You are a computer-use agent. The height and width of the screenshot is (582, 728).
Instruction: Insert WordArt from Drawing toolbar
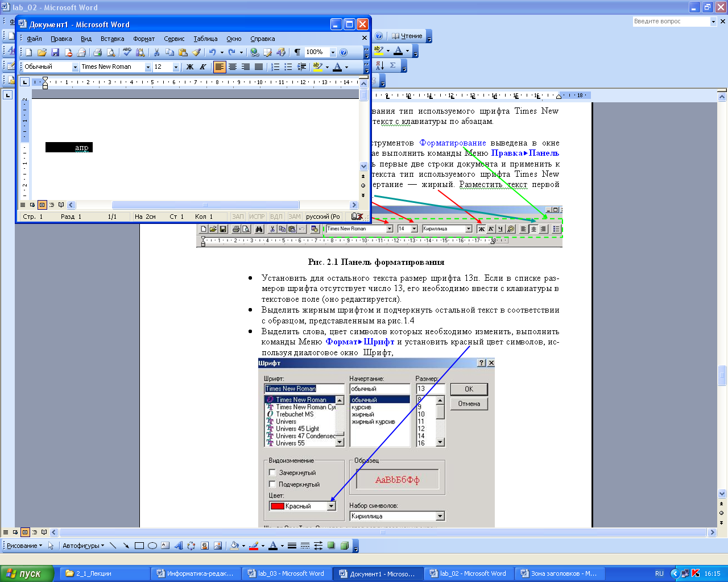pos(179,546)
